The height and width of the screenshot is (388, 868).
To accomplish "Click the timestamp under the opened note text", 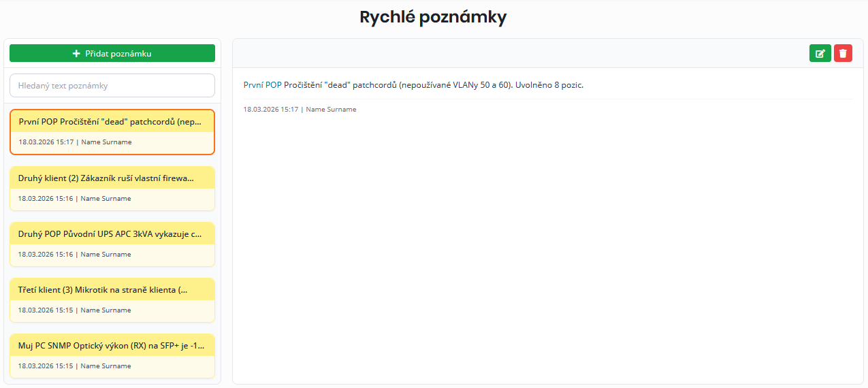I will (300, 110).
